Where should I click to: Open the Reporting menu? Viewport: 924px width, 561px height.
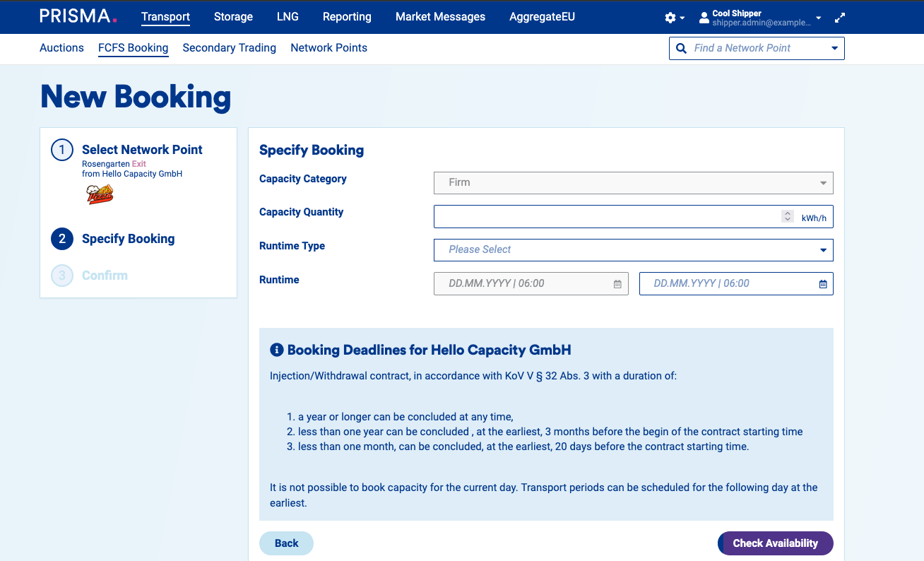[x=347, y=17]
